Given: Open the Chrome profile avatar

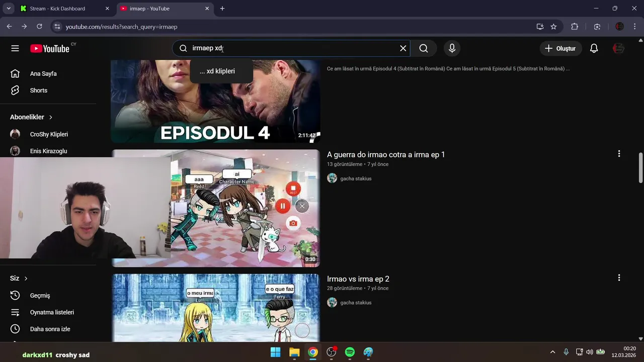Looking at the screenshot, I should [x=620, y=27].
